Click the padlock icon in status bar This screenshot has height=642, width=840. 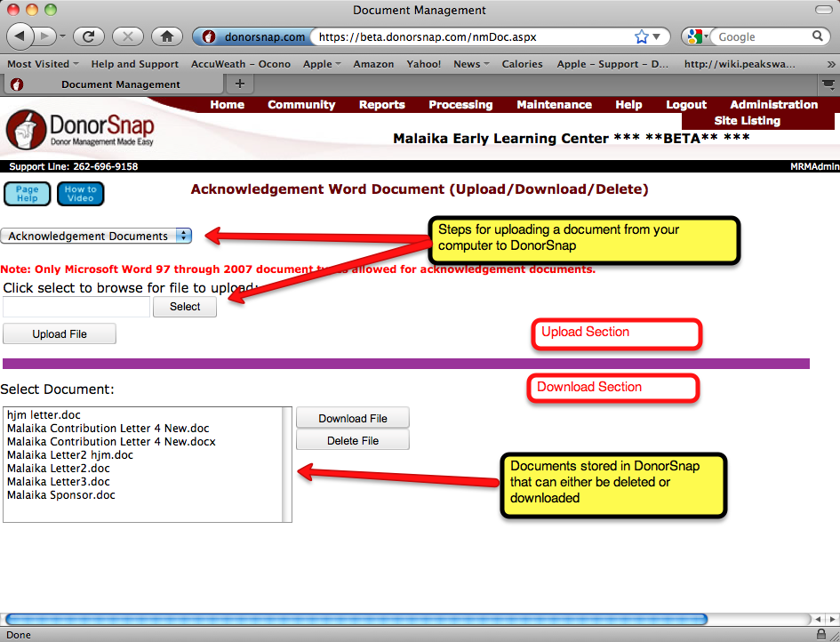[x=820, y=634]
